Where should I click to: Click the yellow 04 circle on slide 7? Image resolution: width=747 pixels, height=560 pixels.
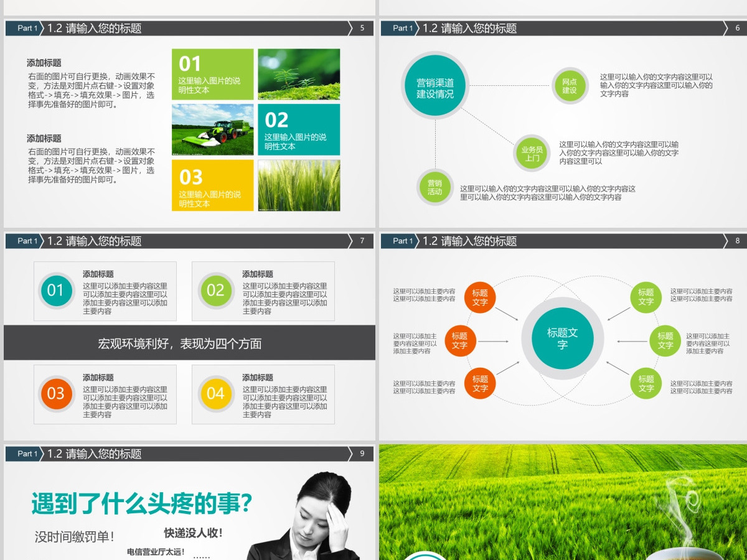(215, 393)
